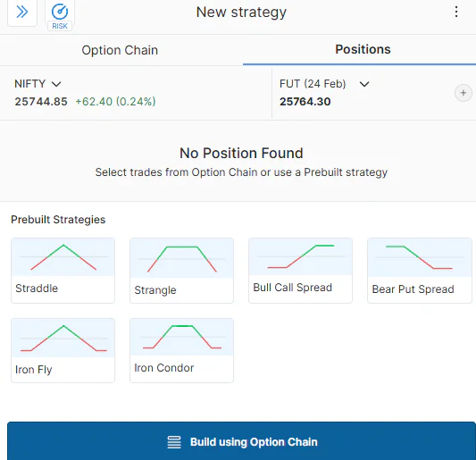Click the plus icon beside futures price
476x460 pixels.
(x=463, y=93)
